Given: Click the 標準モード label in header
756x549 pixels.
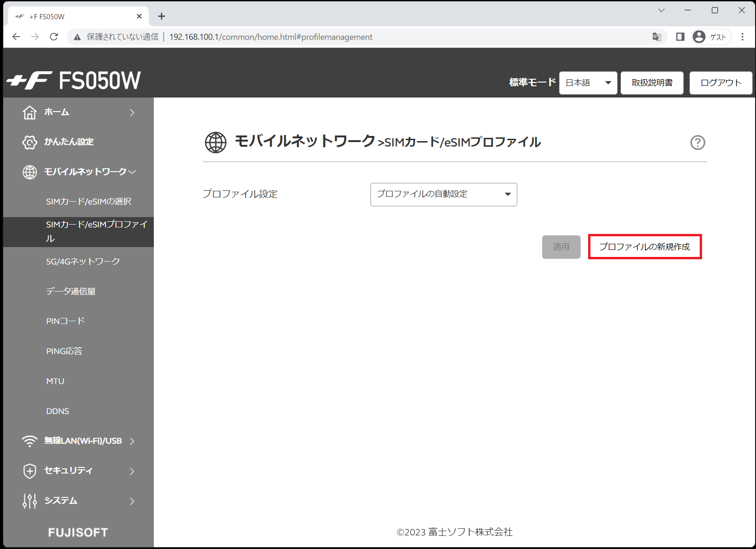Looking at the screenshot, I should click(x=533, y=83).
